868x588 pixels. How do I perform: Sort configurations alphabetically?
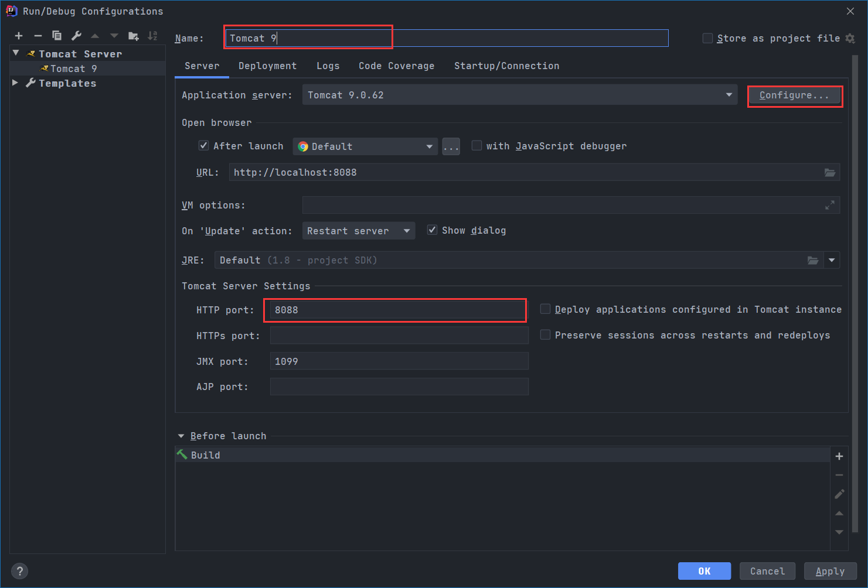152,36
